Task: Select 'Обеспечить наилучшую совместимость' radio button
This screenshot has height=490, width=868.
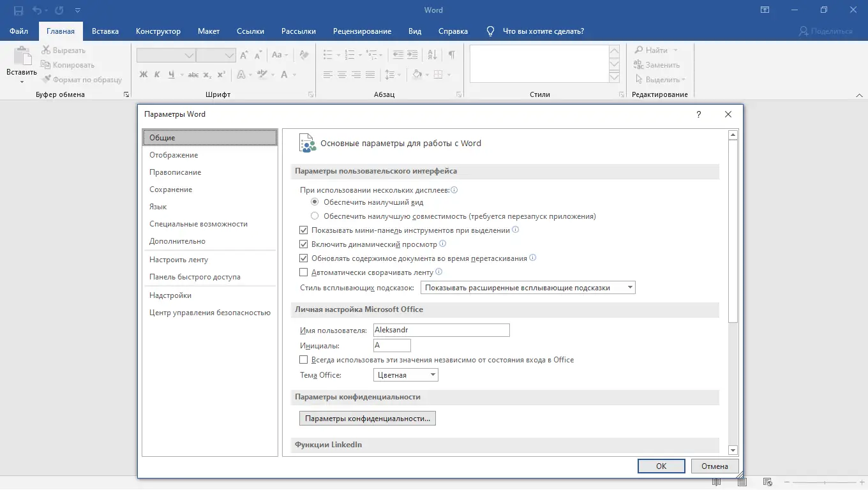Action: 315,216
